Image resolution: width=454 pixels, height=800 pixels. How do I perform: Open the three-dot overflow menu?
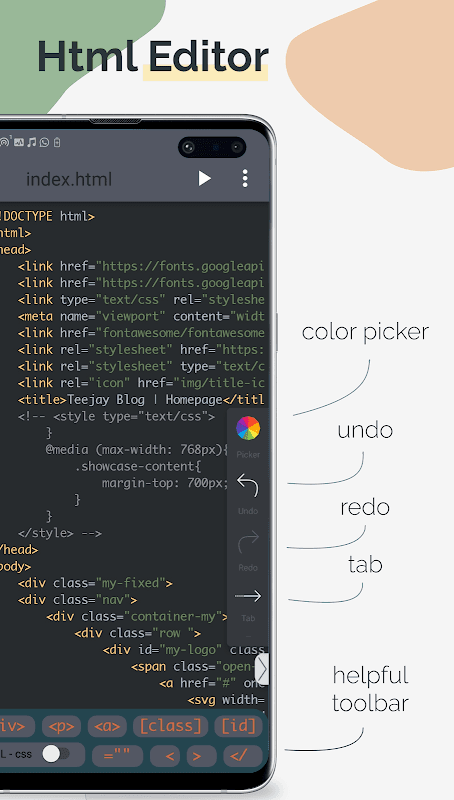point(245,178)
